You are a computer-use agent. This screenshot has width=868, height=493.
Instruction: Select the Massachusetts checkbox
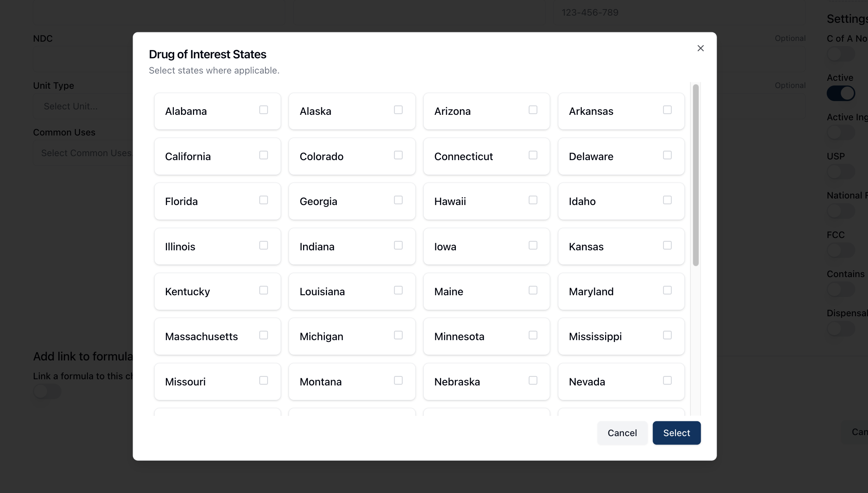(x=264, y=335)
